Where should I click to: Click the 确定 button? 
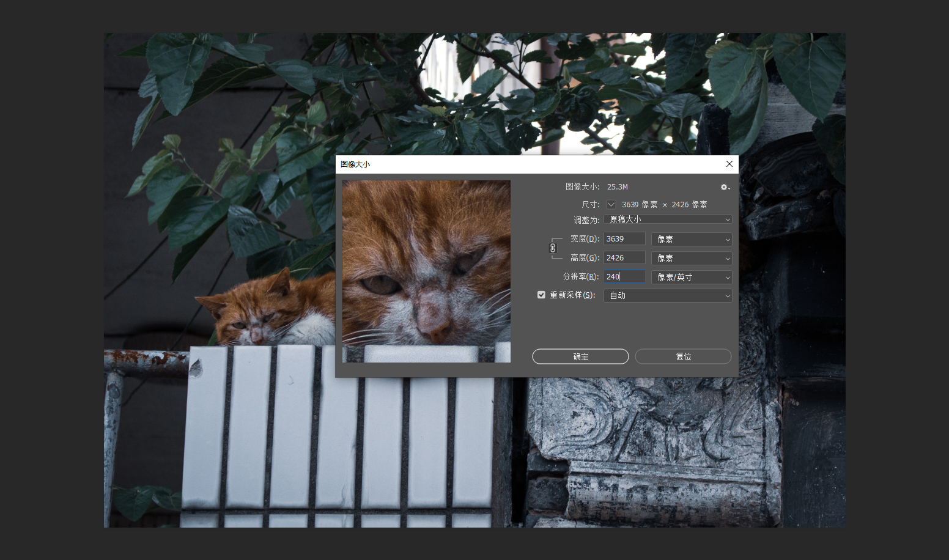click(580, 356)
